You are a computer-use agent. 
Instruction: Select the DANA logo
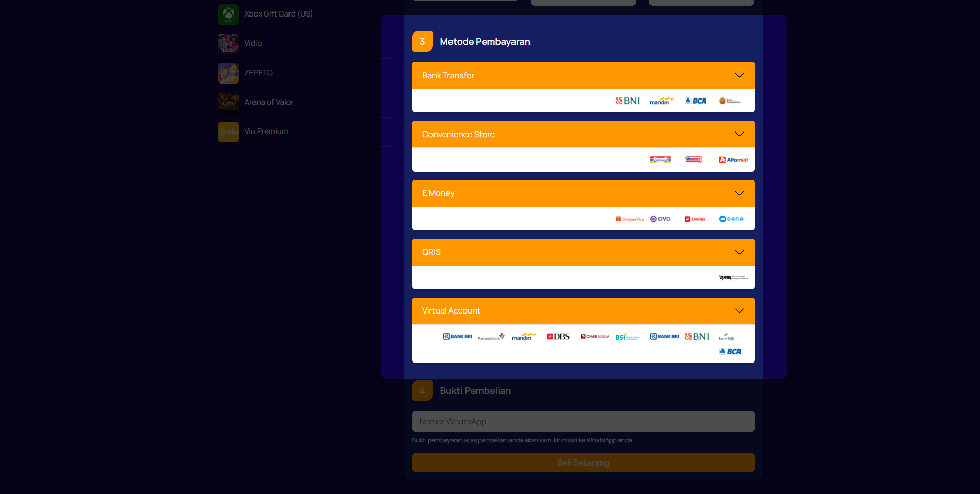point(731,219)
